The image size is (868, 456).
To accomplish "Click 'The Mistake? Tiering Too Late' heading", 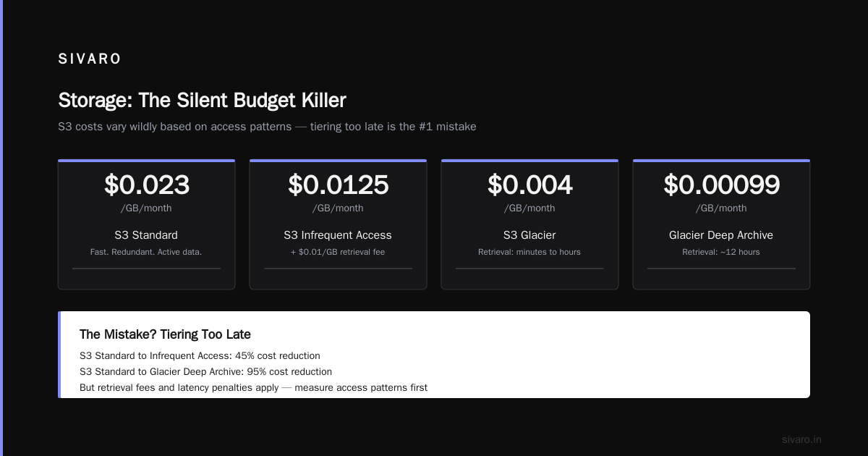I will pos(165,334).
